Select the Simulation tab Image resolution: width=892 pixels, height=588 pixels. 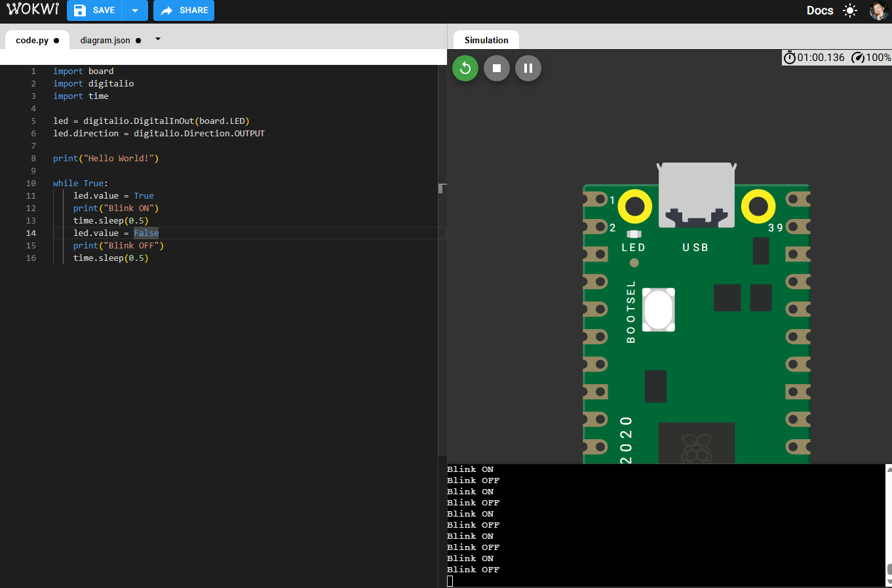point(485,40)
